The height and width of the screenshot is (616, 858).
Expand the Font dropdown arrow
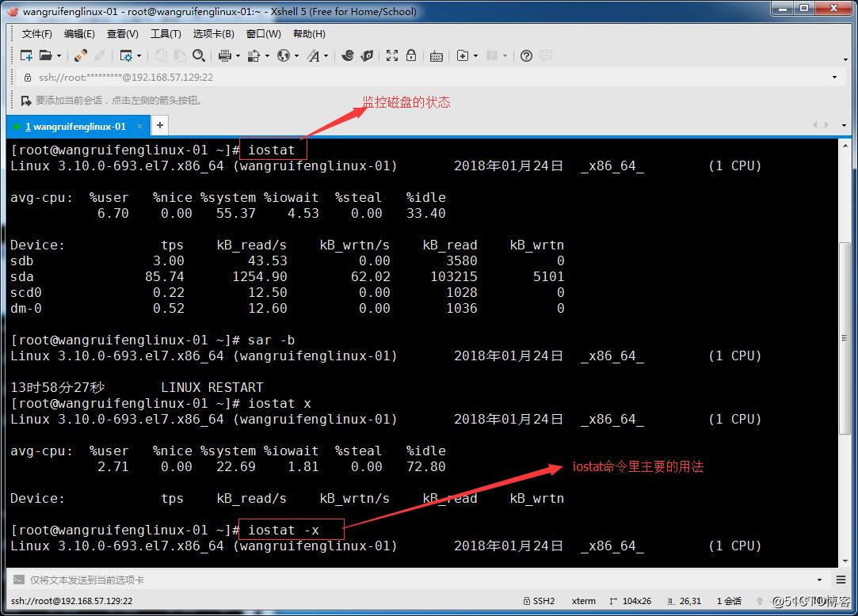(326, 55)
